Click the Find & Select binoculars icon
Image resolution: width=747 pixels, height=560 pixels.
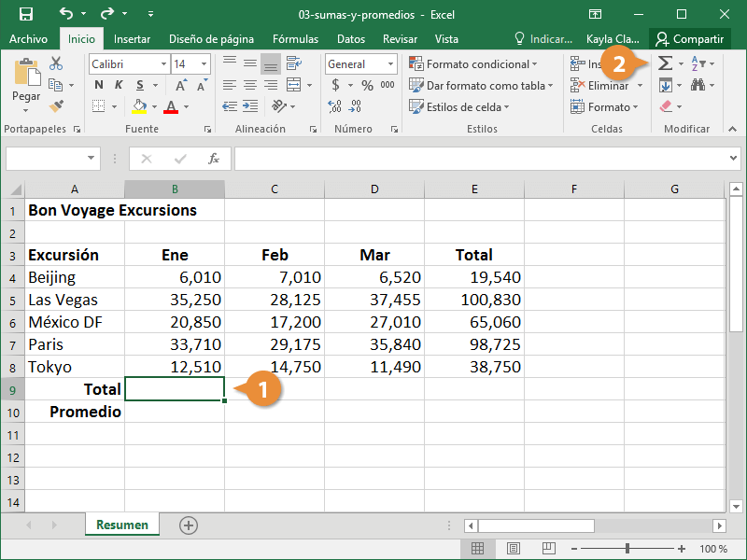(696, 86)
